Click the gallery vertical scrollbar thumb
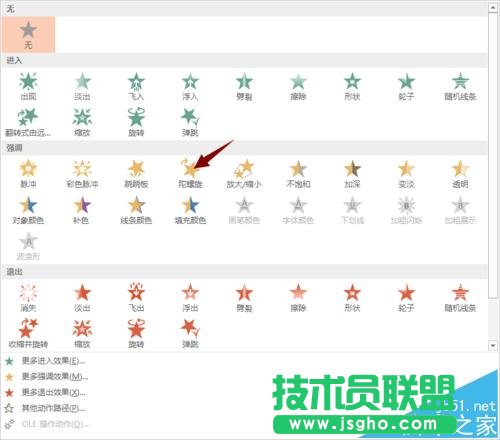 [x=493, y=155]
